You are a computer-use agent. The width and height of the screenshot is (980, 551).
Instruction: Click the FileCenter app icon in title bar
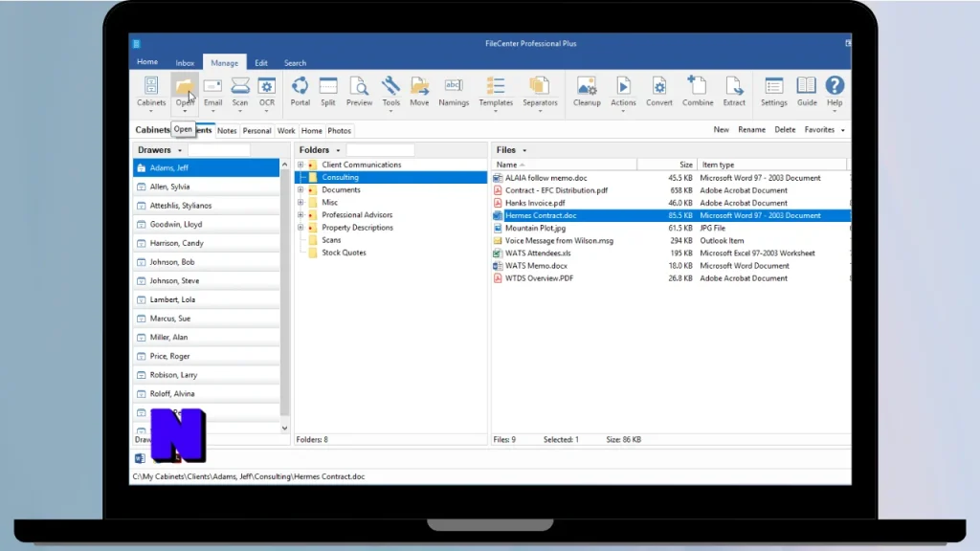click(136, 44)
